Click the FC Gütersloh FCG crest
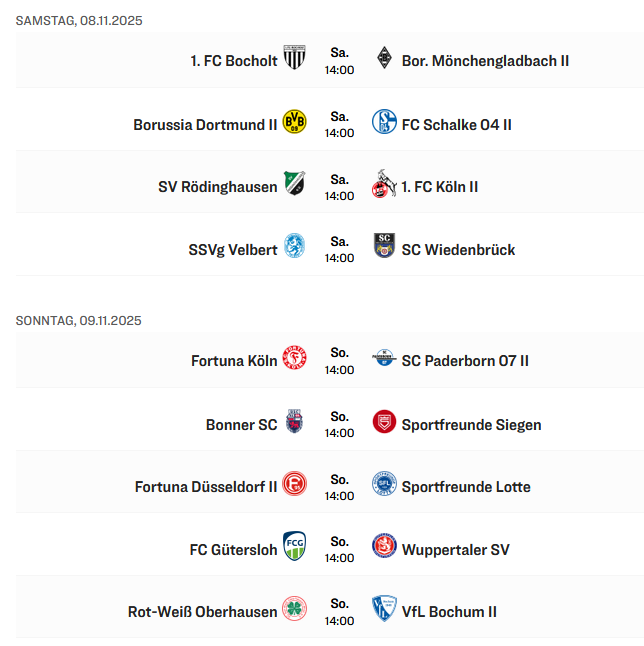The width and height of the screenshot is (644, 646). point(294,548)
